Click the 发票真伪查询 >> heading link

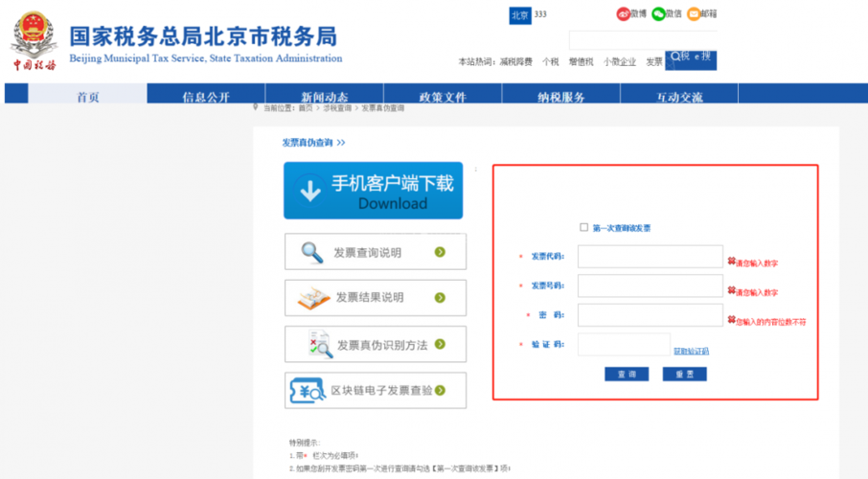314,143
